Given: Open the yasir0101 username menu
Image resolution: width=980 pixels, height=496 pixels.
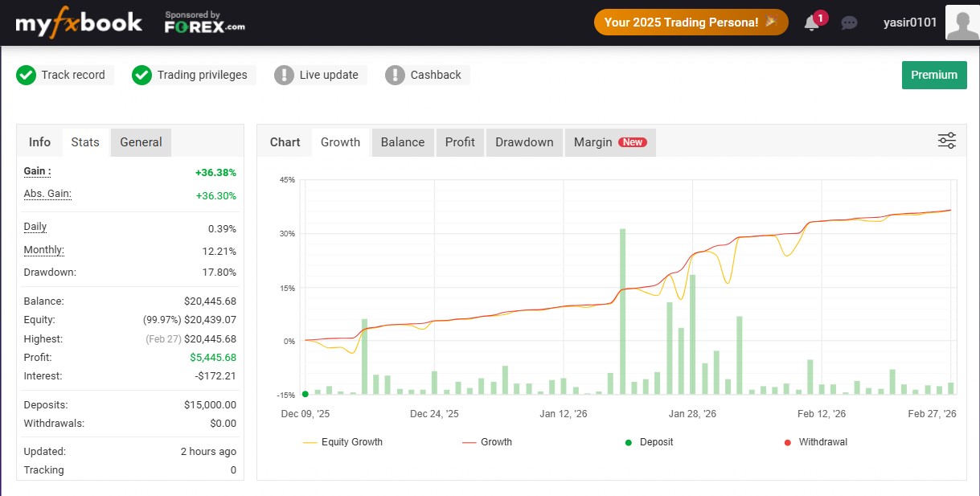Looking at the screenshot, I should pyautogui.click(x=909, y=23).
